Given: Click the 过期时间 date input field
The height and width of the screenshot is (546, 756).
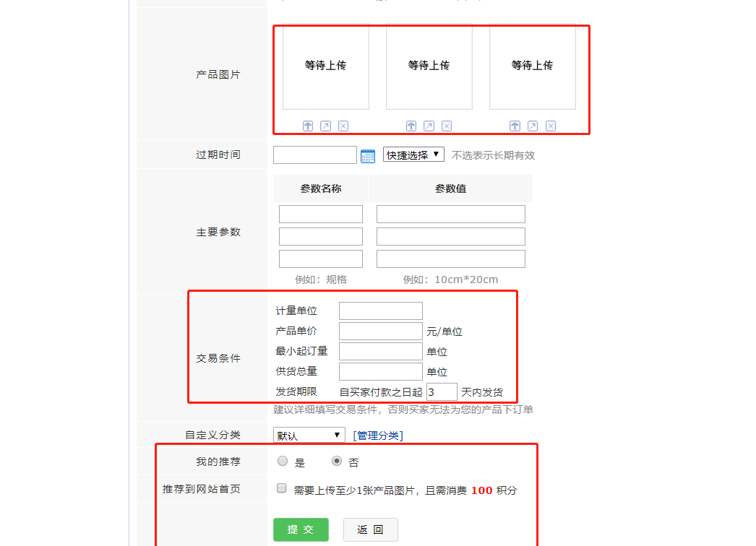Looking at the screenshot, I should [315, 155].
